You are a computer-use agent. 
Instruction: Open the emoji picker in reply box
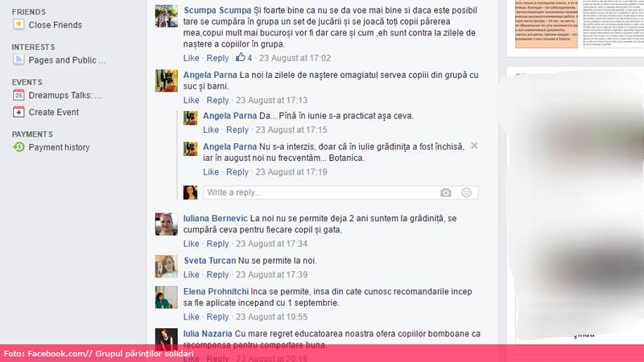click(x=467, y=192)
